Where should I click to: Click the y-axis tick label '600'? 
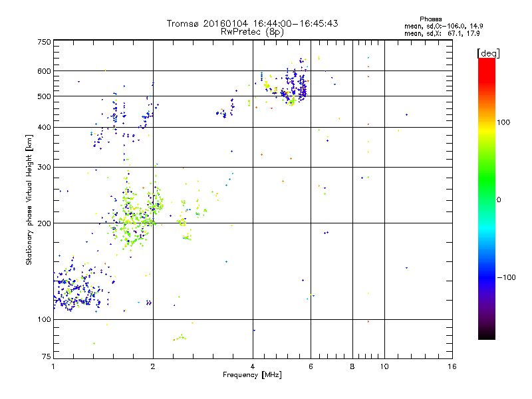point(44,71)
